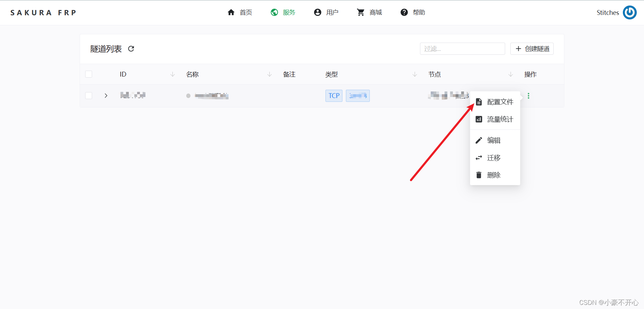Choose 编辑 edit in the menu
The width and height of the screenshot is (644, 309).
tap(495, 140)
